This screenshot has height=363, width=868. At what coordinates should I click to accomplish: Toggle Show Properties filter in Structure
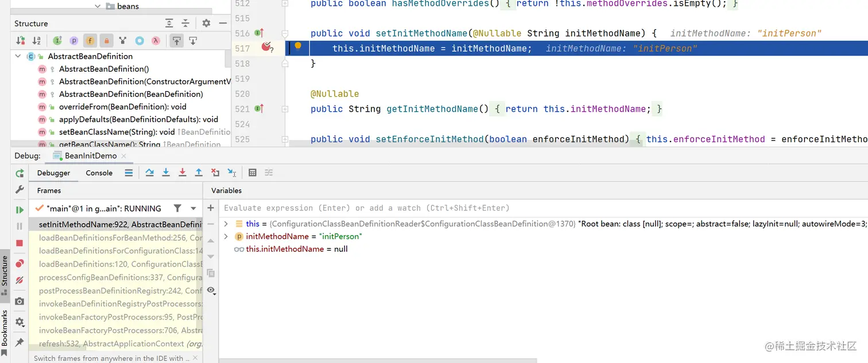74,41
